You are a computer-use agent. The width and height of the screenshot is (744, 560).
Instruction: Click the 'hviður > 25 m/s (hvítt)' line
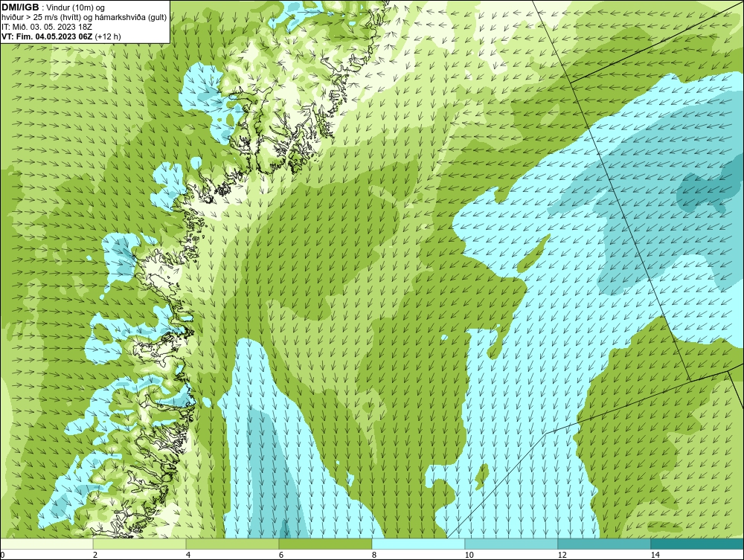click(42, 18)
